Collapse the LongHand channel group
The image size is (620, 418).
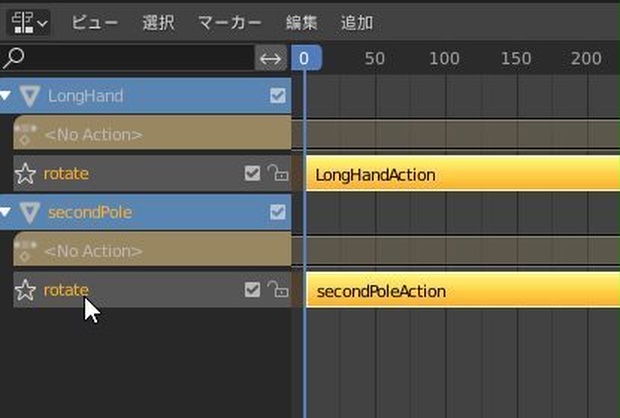[5, 95]
